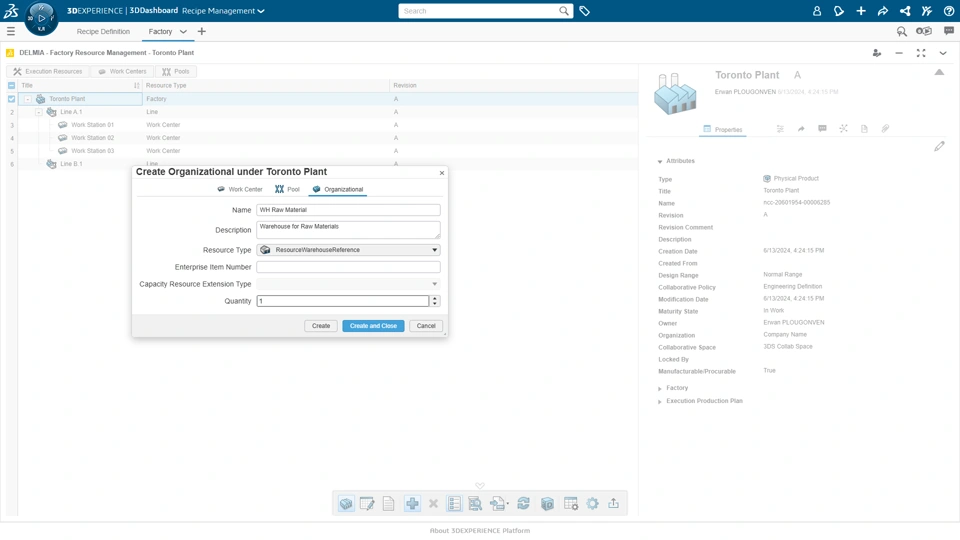This screenshot has width=960, height=540.
Task: Collapse the Toronto Plant tree node
Action: [28, 99]
